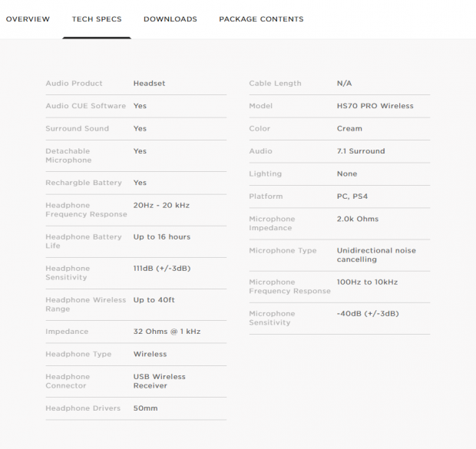Click the 'N/A' cable length value
The height and width of the screenshot is (449, 476).
[x=344, y=83]
